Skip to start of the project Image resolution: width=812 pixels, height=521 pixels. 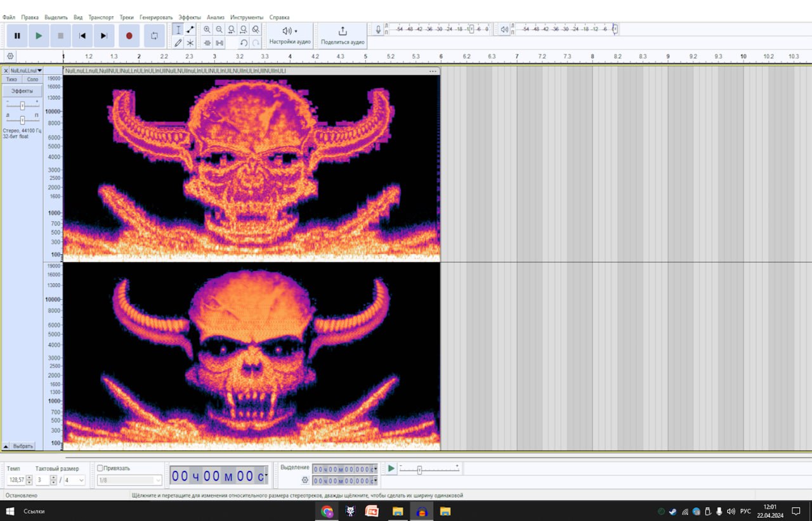click(82, 36)
